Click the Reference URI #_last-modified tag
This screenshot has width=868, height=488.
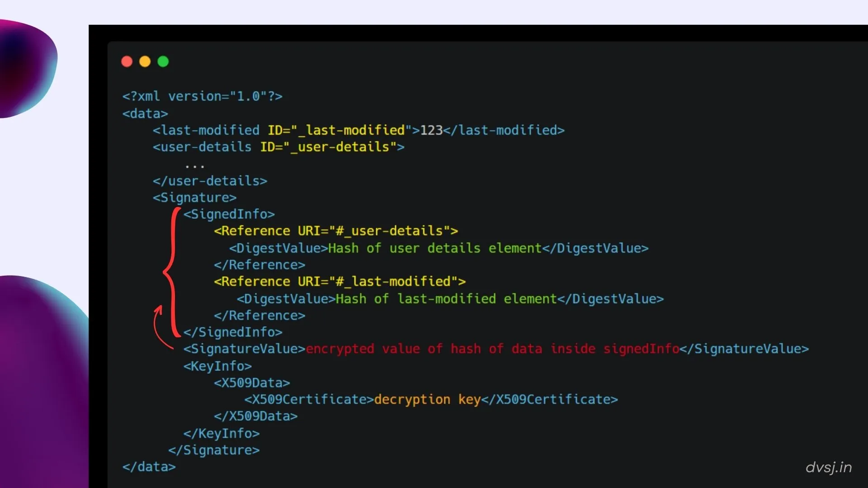339,281
